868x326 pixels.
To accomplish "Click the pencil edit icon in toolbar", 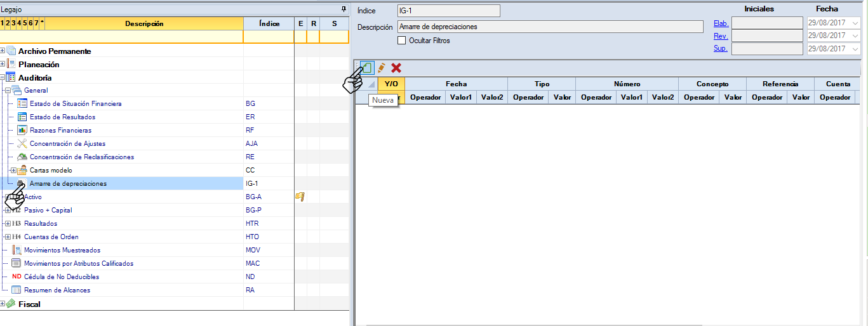I will (382, 67).
